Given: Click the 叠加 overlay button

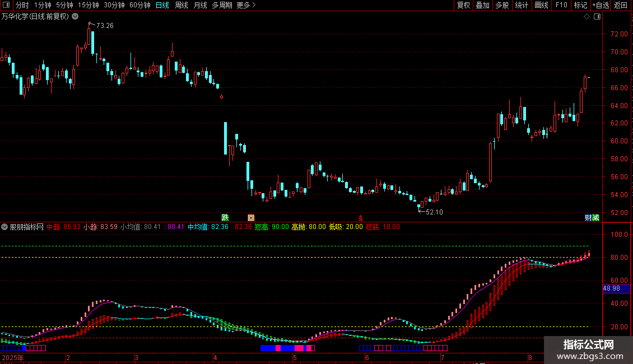Looking at the screenshot, I should point(482,5).
